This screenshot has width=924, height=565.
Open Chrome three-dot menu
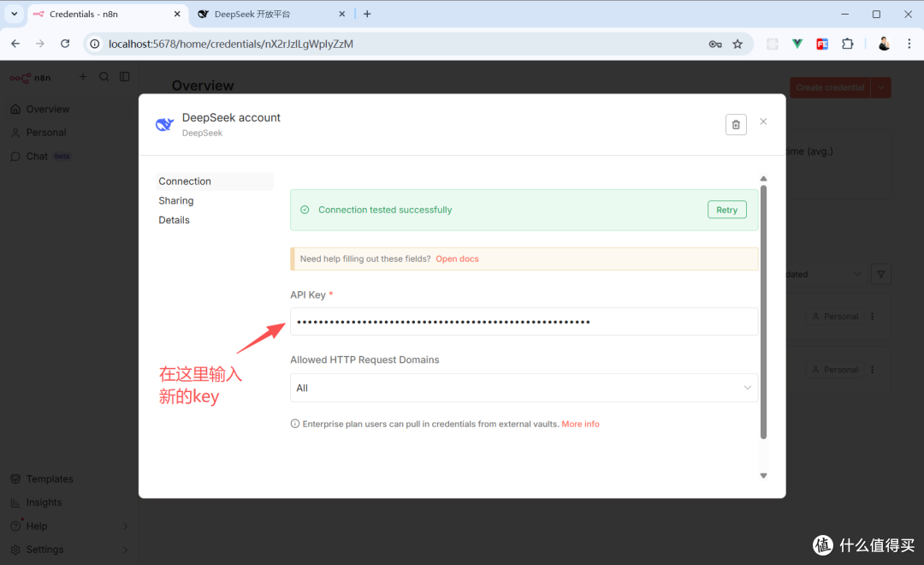click(909, 44)
